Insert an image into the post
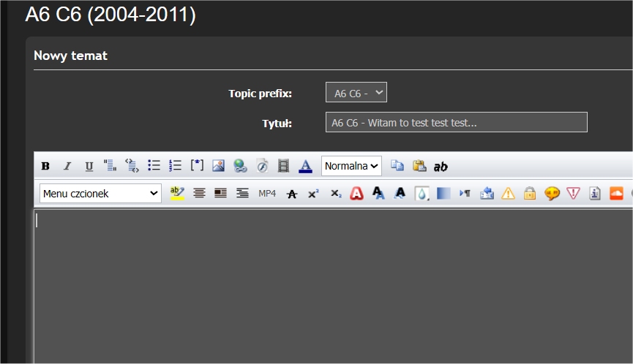The height and width of the screenshot is (364, 633). point(218,166)
